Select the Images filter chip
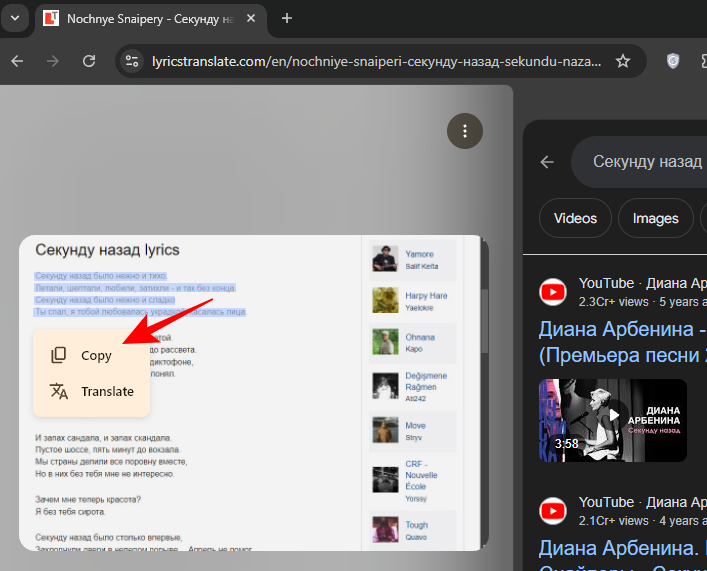 [x=655, y=218]
